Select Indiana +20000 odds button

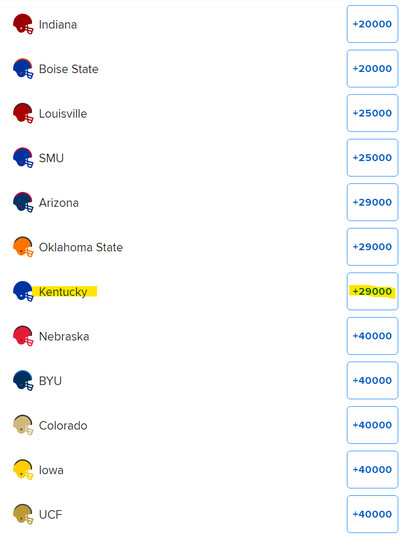pyautogui.click(x=372, y=24)
